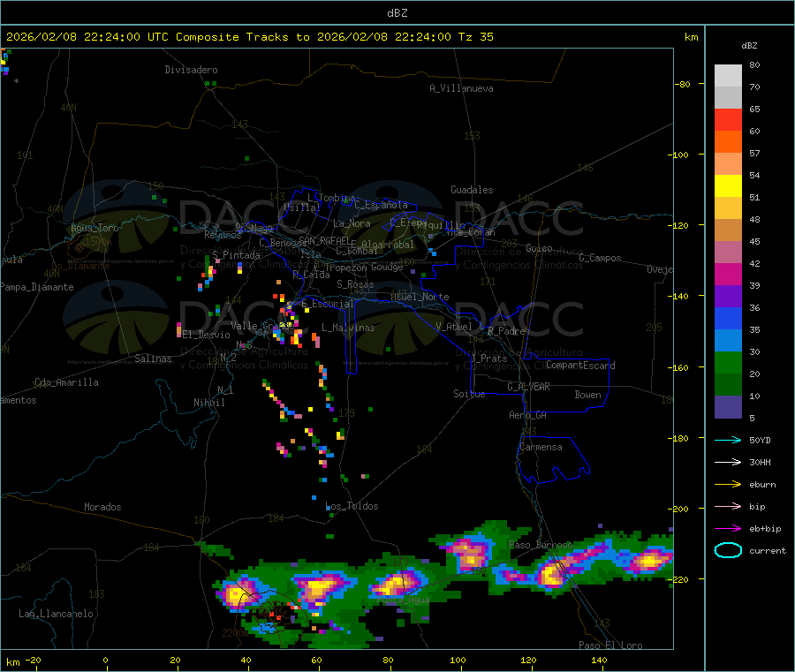This screenshot has width=795, height=672.
Task: Click the Pampa_Diamante map label
Action: [37, 287]
